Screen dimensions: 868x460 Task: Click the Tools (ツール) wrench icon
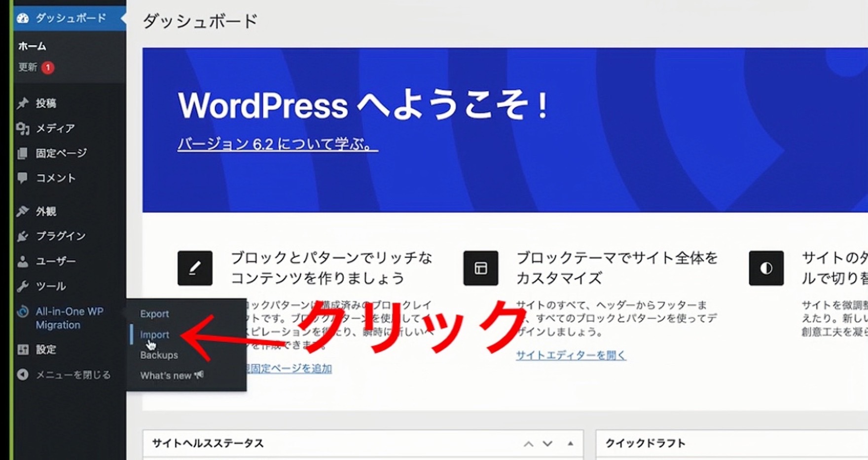(x=23, y=286)
